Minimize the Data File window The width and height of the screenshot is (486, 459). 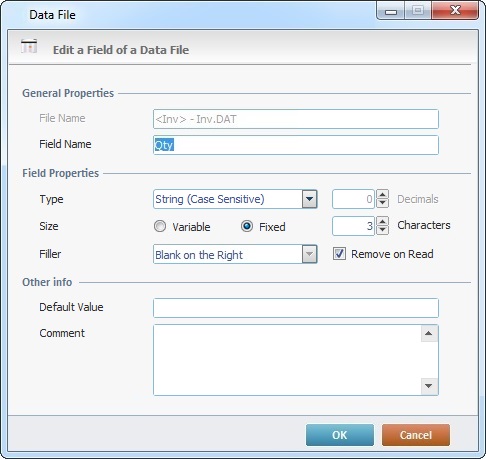391,11
